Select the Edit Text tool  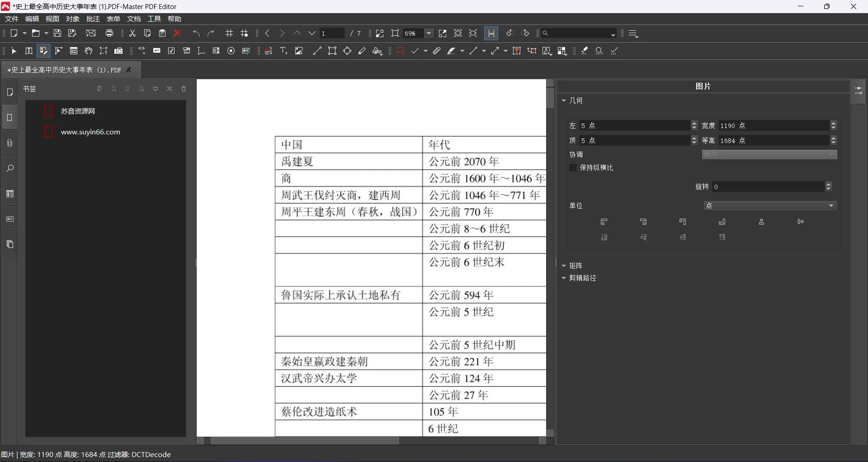28,51
